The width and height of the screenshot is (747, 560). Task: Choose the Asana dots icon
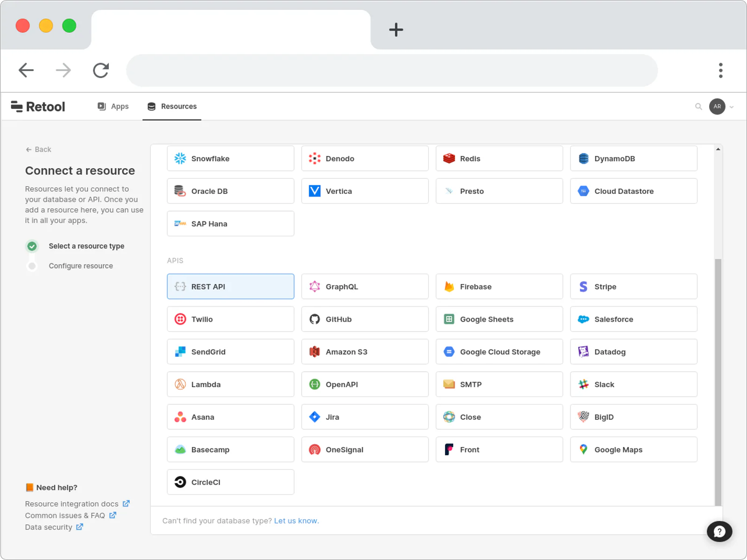pos(180,417)
